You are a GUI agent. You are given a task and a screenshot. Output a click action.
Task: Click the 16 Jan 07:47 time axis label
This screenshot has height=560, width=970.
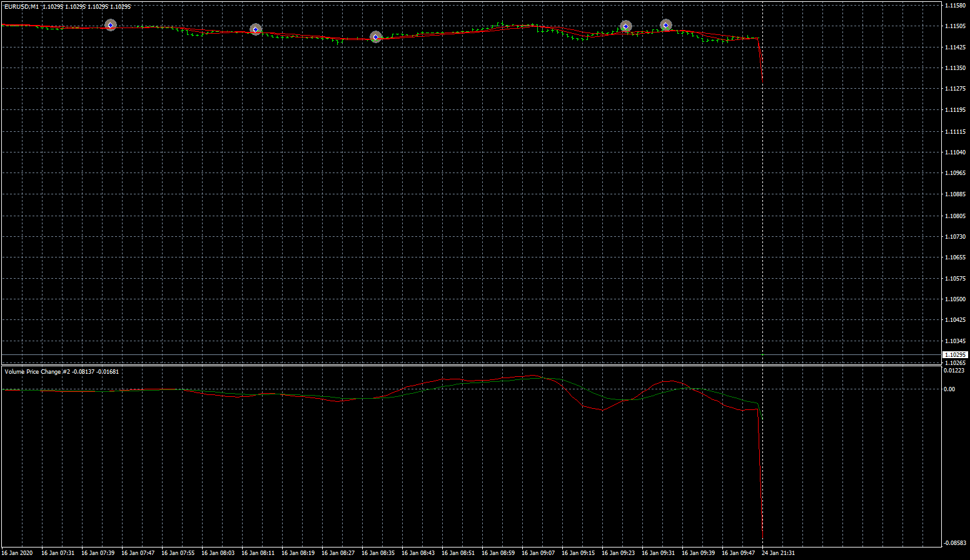click(x=138, y=553)
